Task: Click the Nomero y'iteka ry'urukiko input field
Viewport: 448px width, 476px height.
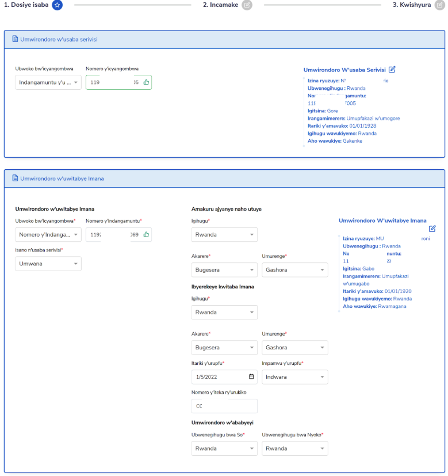Action: (x=224, y=406)
